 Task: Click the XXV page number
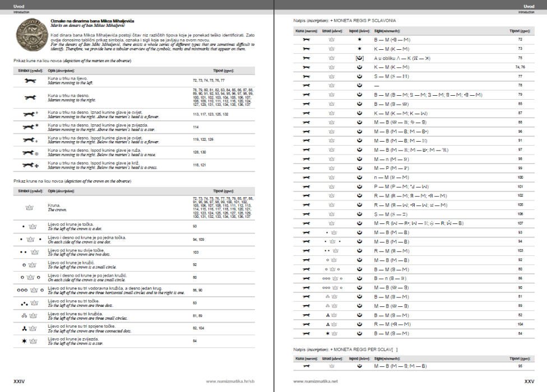coord(529,381)
